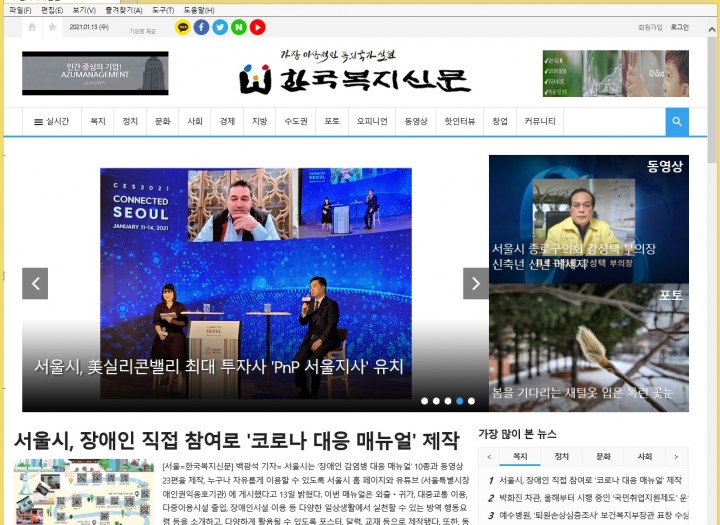Select the last carousel slide dot
The width and height of the screenshot is (720, 525).
point(472,401)
